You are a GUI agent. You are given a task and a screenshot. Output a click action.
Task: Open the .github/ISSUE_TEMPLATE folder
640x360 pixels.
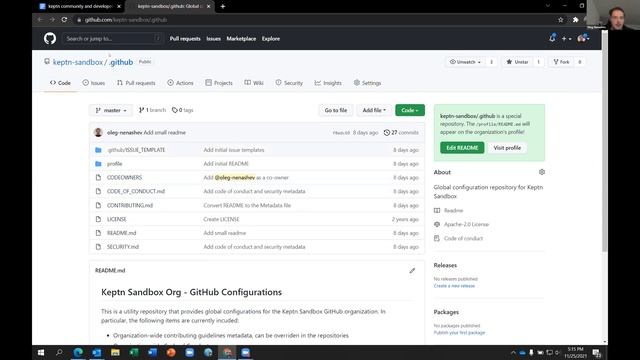point(136,150)
